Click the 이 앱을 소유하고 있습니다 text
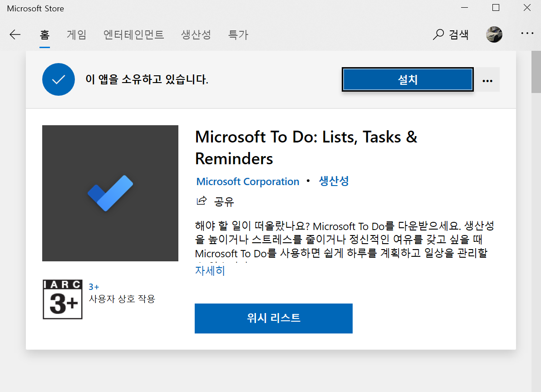 pyautogui.click(x=147, y=79)
